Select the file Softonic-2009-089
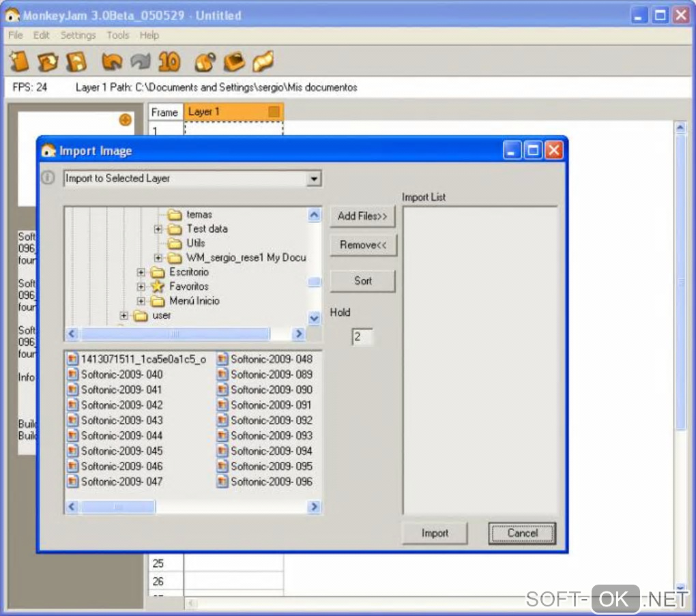The width and height of the screenshot is (696, 616). (x=265, y=374)
